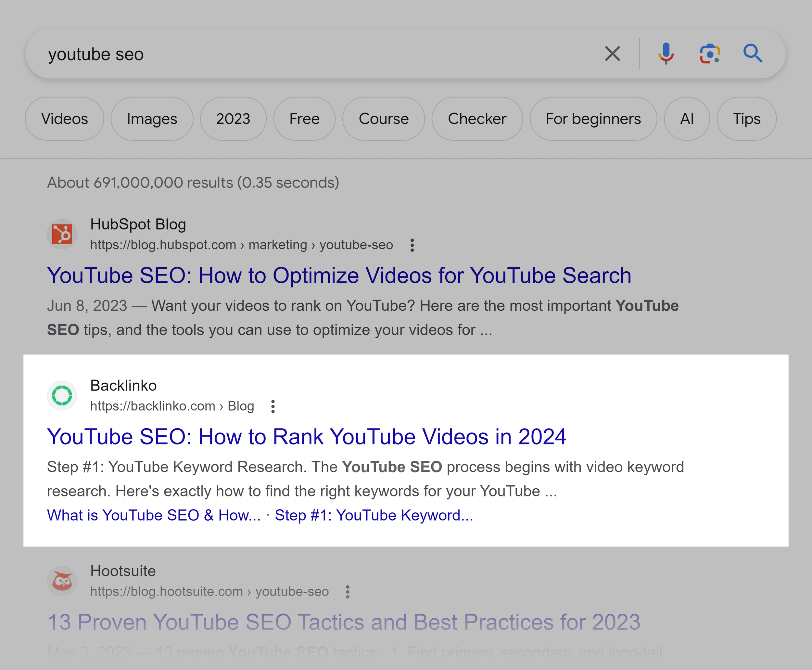Click the HubSpot favicon
The height and width of the screenshot is (670, 812).
pyautogui.click(x=62, y=234)
